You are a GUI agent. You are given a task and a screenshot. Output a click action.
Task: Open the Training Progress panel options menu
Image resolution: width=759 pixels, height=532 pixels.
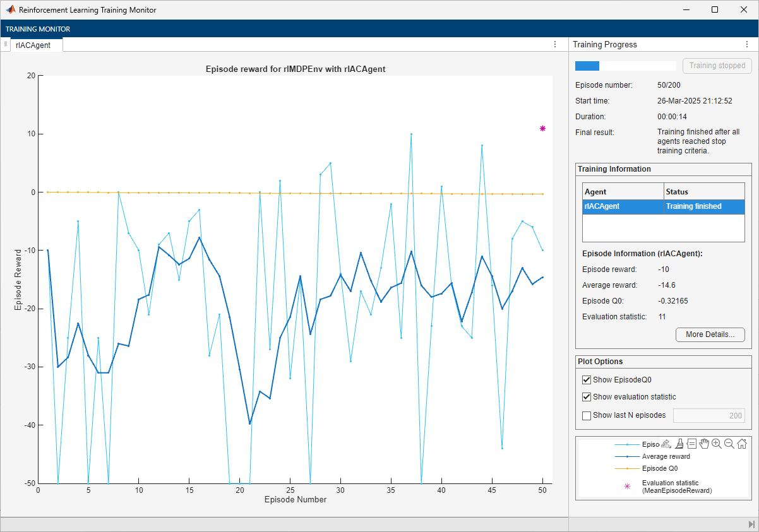747,44
